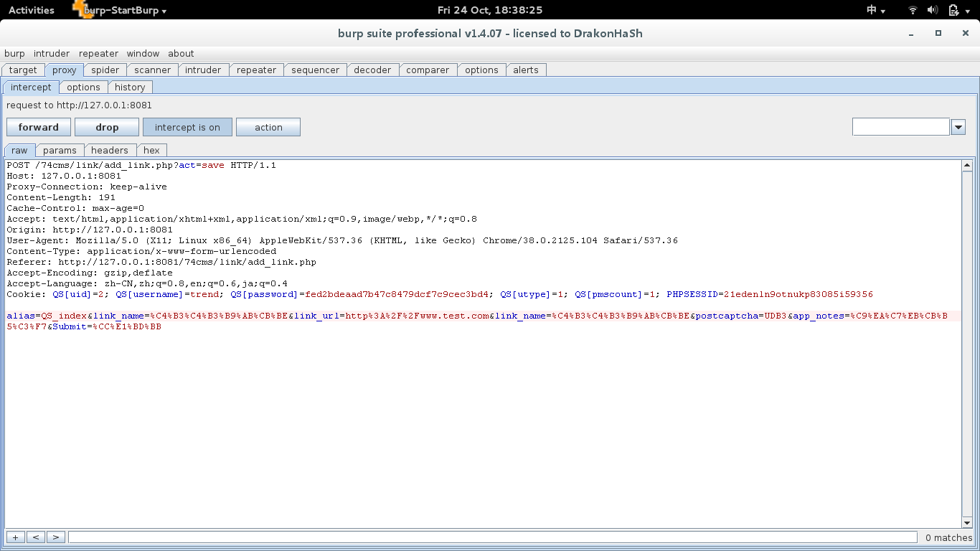The width and height of the screenshot is (980, 551).
Task: Expand the combo box dropdown arrow
Action: pos(958,127)
